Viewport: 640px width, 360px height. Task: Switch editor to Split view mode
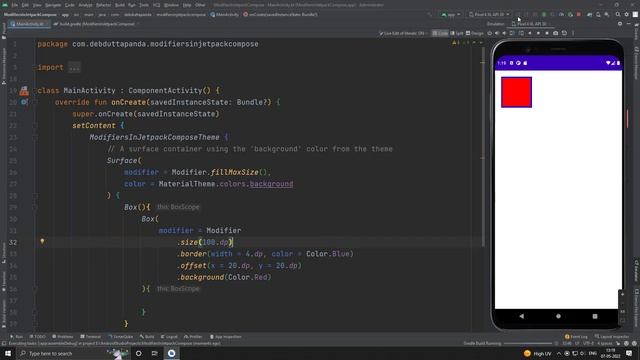[x=457, y=33]
